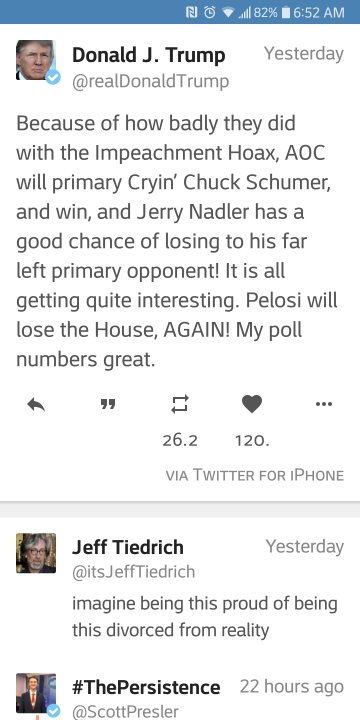Tap the Wi-Fi icon in the status bar
This screenshot has width=360, height=720.
[228, 12]
